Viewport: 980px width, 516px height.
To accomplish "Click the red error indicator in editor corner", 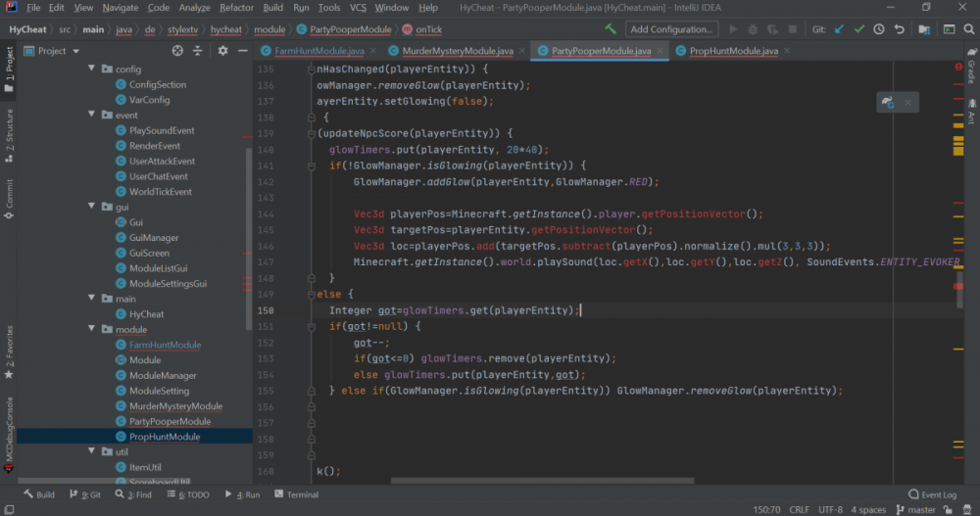I will tap(958, 67).
